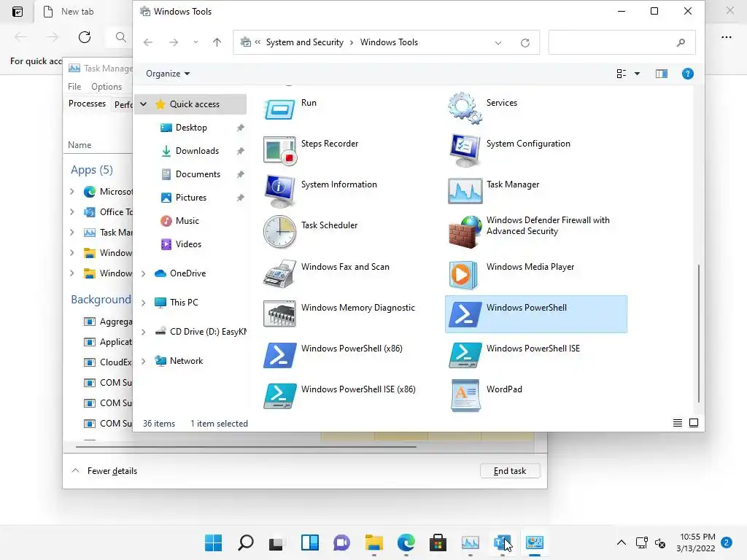Open Windows PowerShell ISE (x86) icon
The image size is (747, 560).
pos(279,396)
